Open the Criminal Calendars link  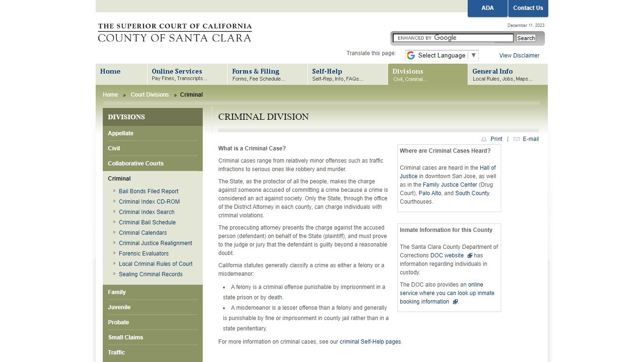click(x=143, y=233)
